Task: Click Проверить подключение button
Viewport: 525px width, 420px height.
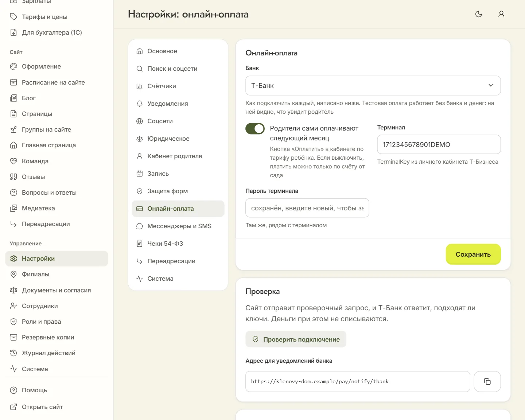Action: (x=296, y=339)
